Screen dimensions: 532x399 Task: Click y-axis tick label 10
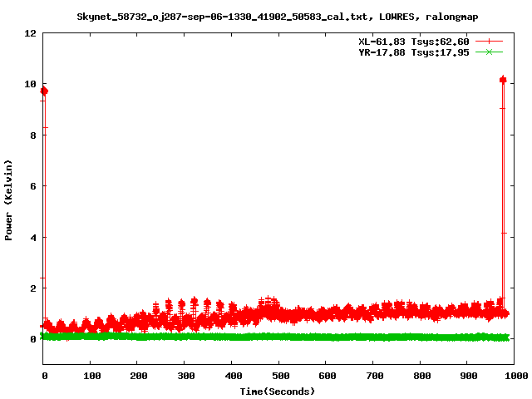pyautogui.click(x=30, y=84)
